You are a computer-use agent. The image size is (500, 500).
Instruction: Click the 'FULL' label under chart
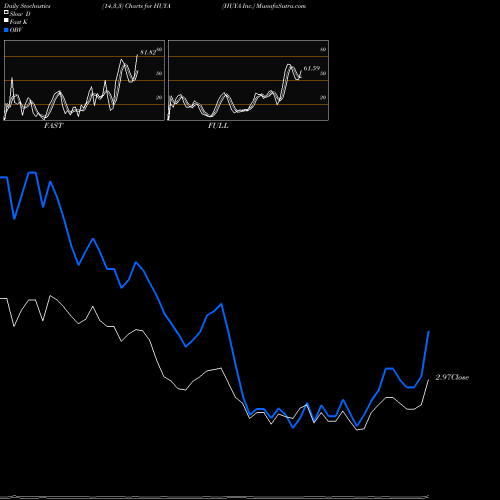[x=218, y=126]
